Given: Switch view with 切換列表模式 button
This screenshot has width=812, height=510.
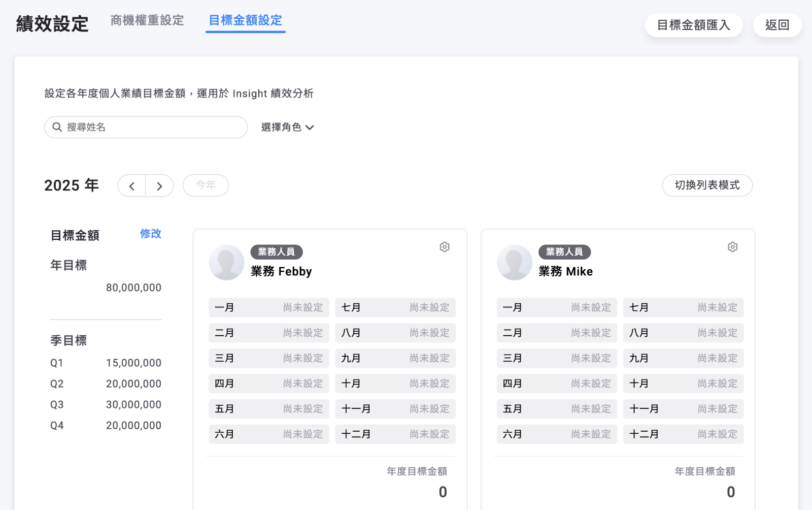Looking at the screenshot, I should coord(707,185).
